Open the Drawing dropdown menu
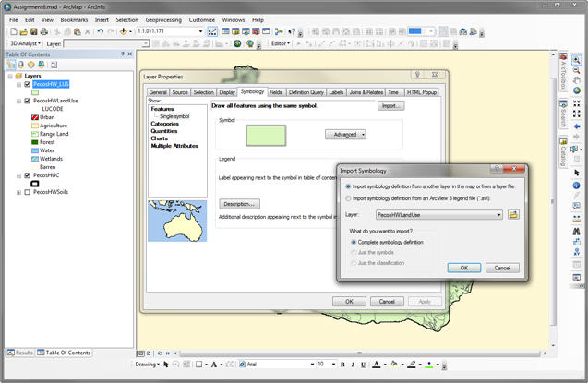This screenshot has width=588, height=383. (148, 365)
